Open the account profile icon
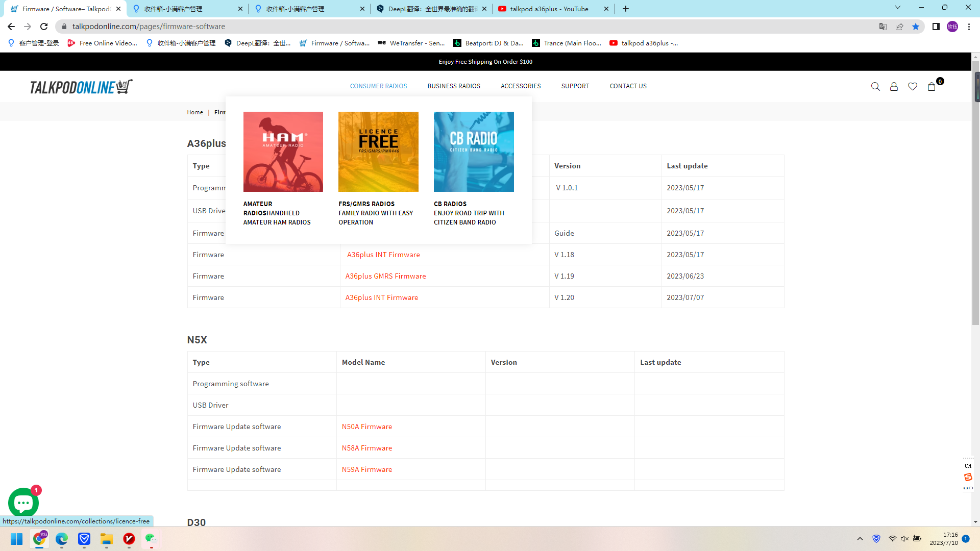 [x=894, y=87]
